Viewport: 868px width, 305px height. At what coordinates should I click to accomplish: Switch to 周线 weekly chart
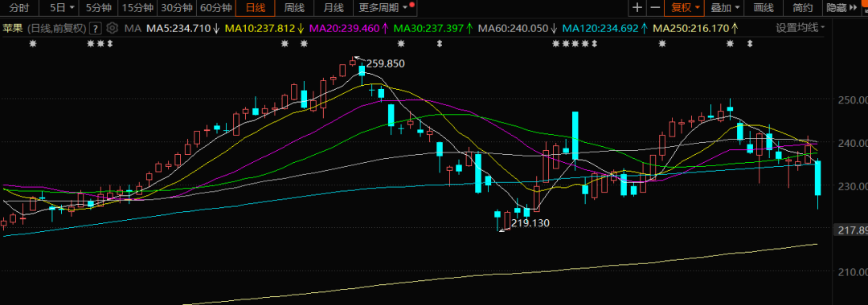pyautogui.click(x=294, y=8)
